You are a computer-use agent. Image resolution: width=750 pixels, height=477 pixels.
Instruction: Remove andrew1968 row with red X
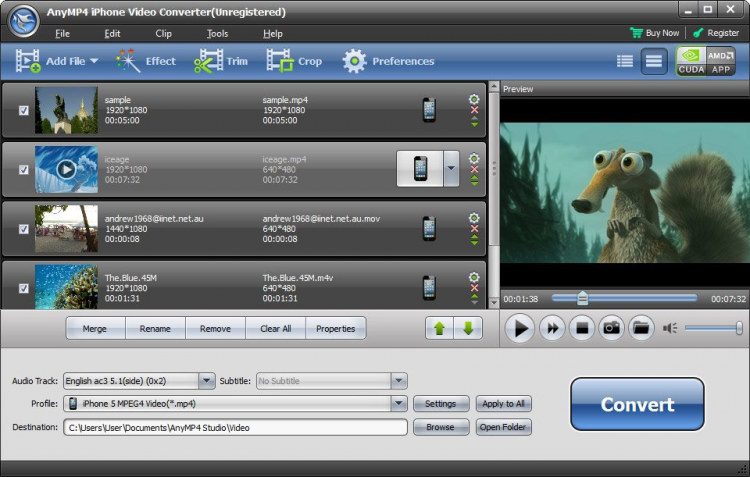click(474, 229)
